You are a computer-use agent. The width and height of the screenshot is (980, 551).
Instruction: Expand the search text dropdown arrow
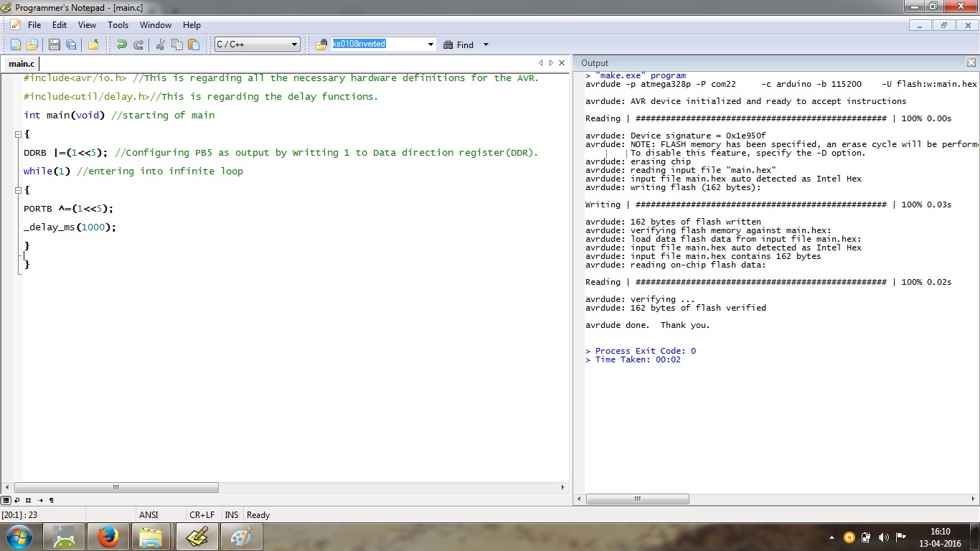click(430, 44)
